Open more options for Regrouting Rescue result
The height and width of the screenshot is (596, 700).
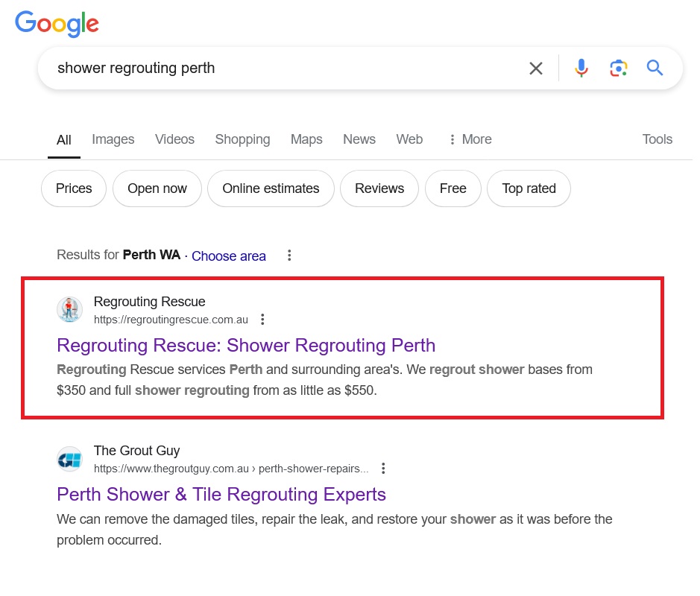click(x=262, y=320)
